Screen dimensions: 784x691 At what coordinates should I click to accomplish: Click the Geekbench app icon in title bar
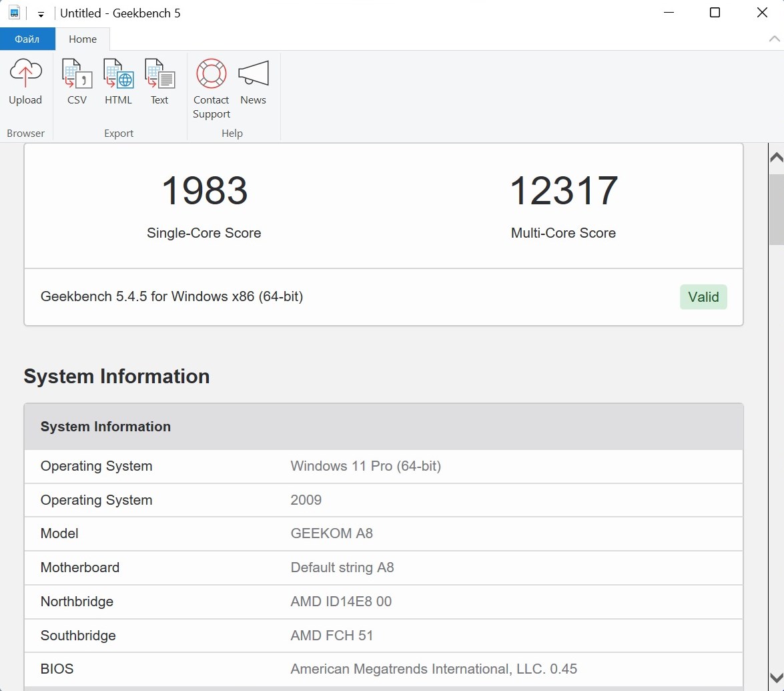click(x=15, y=13)
